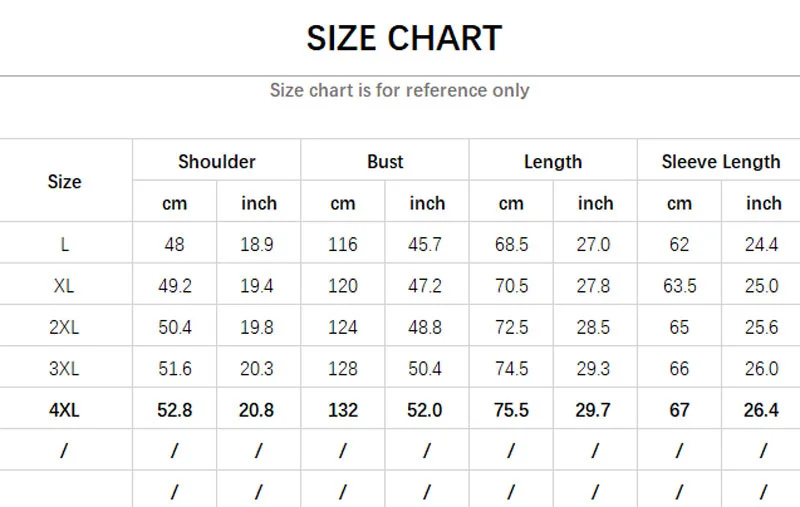
Task: Select the 26.4 sleeve inch value
Action: [x=761, y=410]
